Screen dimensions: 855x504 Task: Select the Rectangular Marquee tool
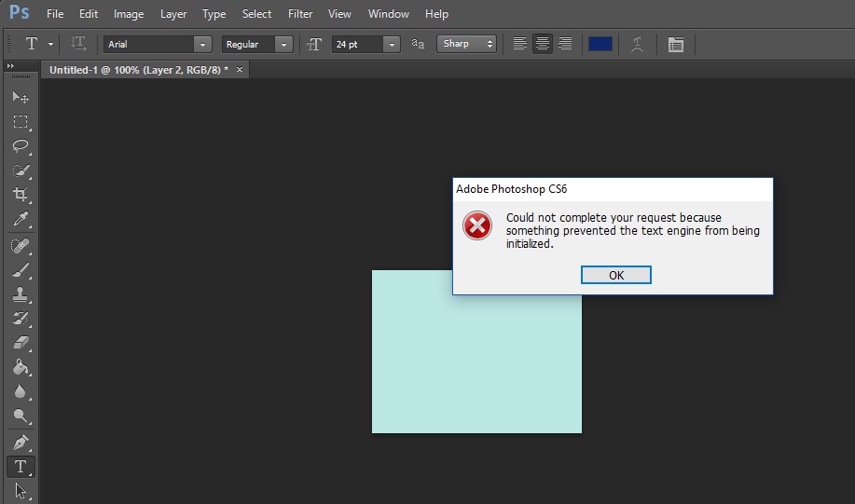(20, 122)
